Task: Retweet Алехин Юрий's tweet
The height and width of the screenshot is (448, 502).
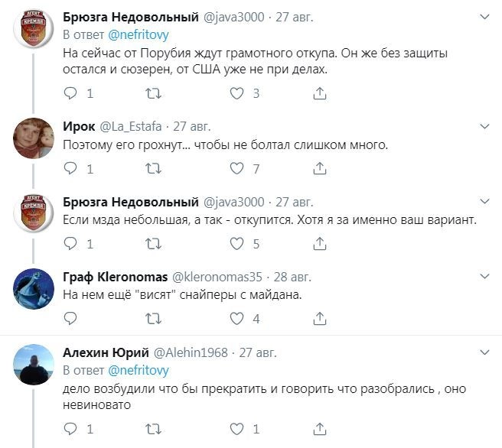Action: 153,429
